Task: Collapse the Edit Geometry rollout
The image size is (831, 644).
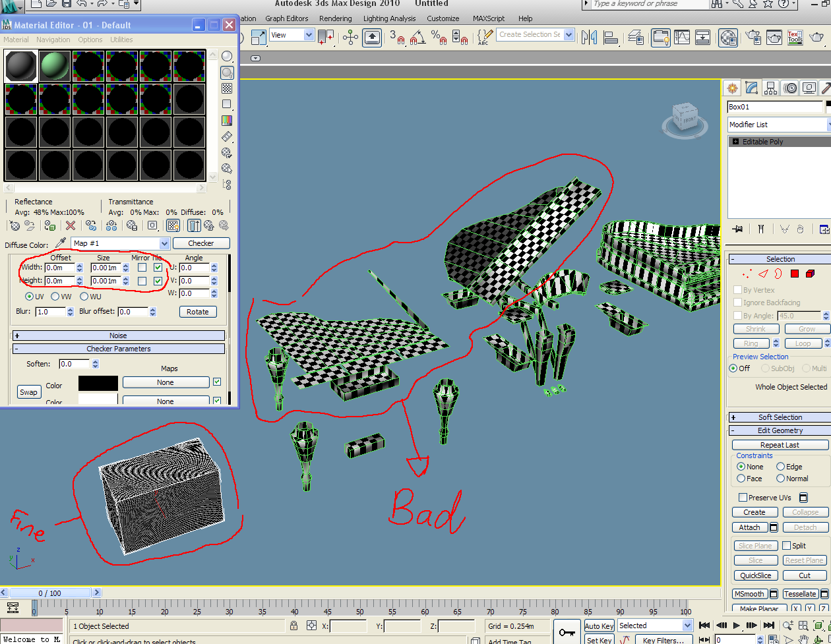Action: (780, 430)
